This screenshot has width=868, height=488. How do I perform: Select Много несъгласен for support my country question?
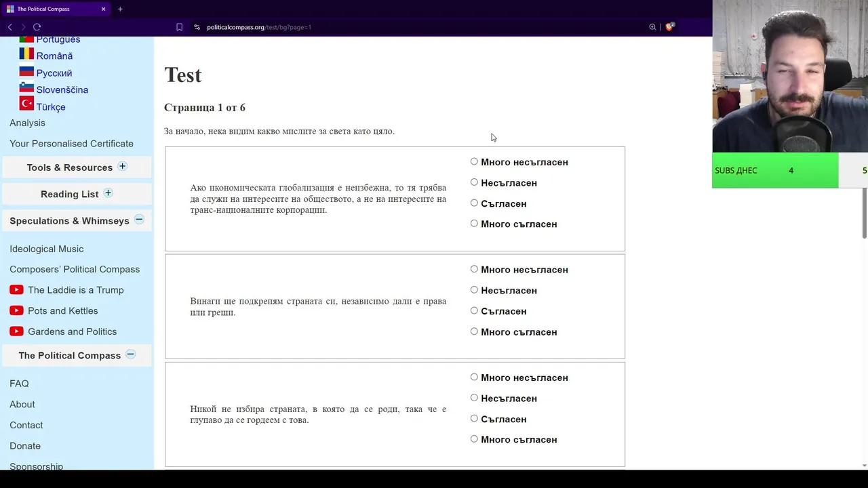(x=474, y=269)
